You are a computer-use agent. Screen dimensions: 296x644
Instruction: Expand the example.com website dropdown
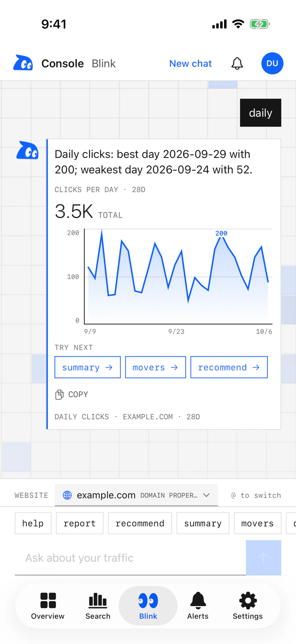click(x=136, y=495)
